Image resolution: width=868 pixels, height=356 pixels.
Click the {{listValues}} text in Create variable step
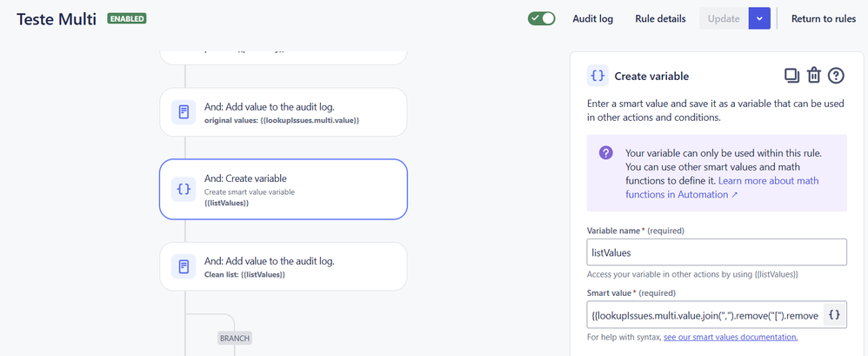226,203
